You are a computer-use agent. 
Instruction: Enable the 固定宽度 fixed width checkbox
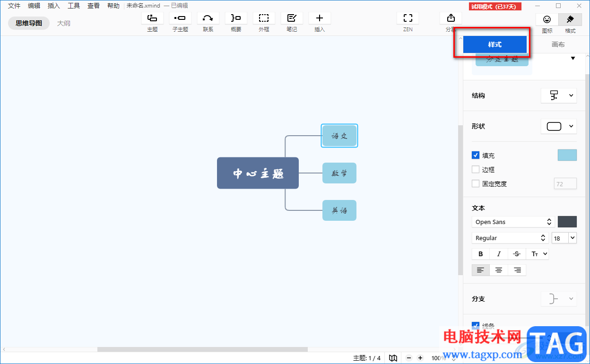[x=476, y=183]
